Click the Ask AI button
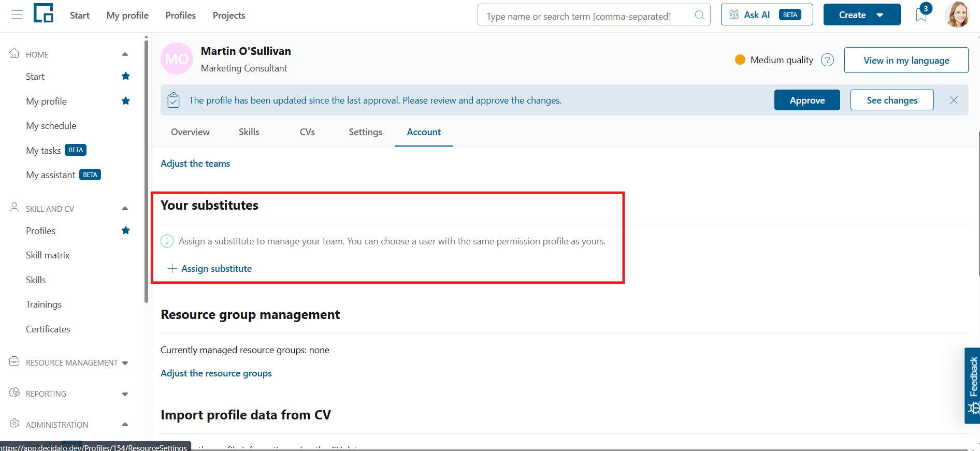 pos(767,14)
